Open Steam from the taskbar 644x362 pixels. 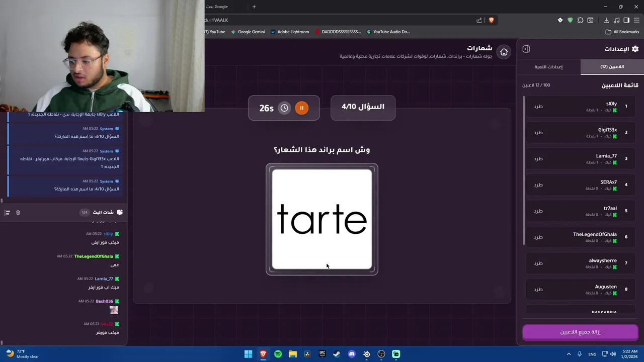pyautogui.click(x=337, y=354)
